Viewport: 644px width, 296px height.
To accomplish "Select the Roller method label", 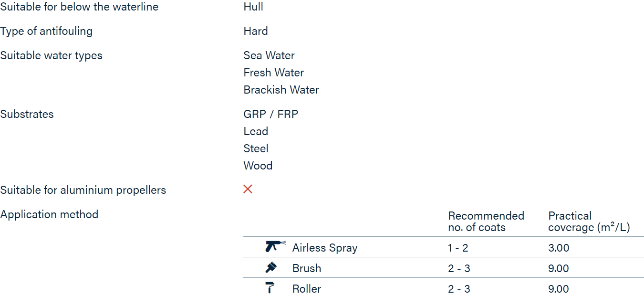I will click(x=307, y=289).
